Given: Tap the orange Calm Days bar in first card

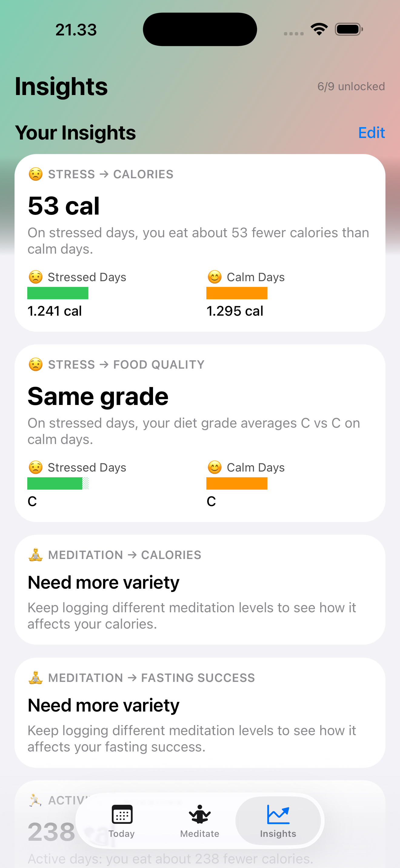Looking at the screenshot, I should [236, 293].
